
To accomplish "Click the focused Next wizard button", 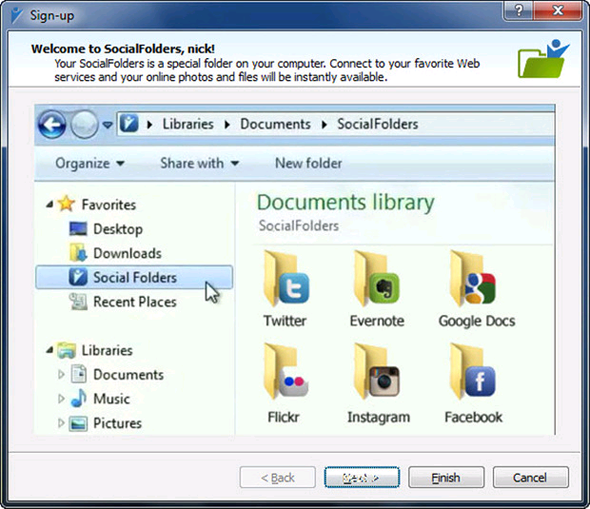I will [362, 477].
